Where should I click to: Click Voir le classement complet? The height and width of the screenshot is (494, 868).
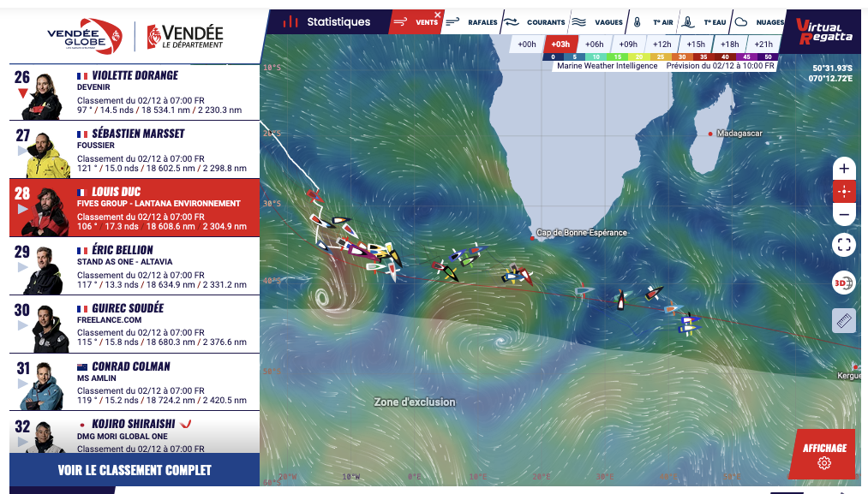coord(134,470)
